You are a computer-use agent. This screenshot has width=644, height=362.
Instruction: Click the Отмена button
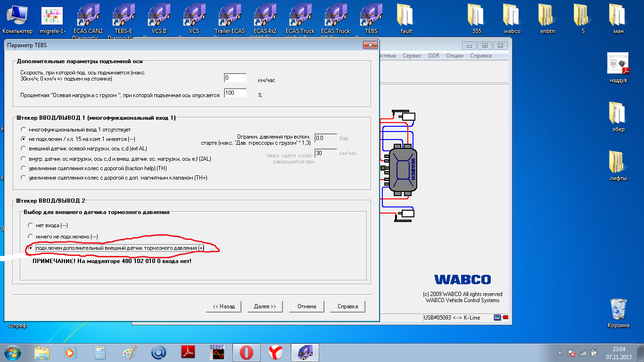(306, 306)
